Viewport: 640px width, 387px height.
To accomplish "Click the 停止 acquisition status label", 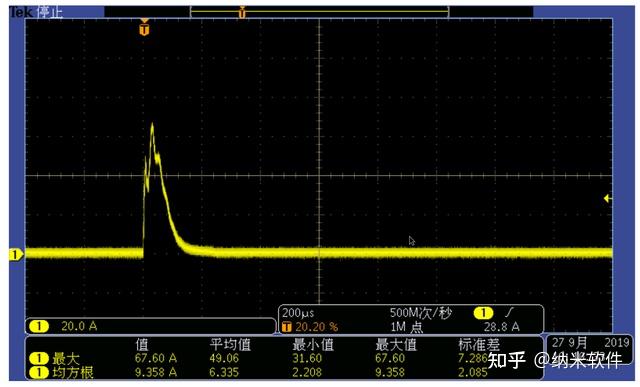I will coord(49,13).
